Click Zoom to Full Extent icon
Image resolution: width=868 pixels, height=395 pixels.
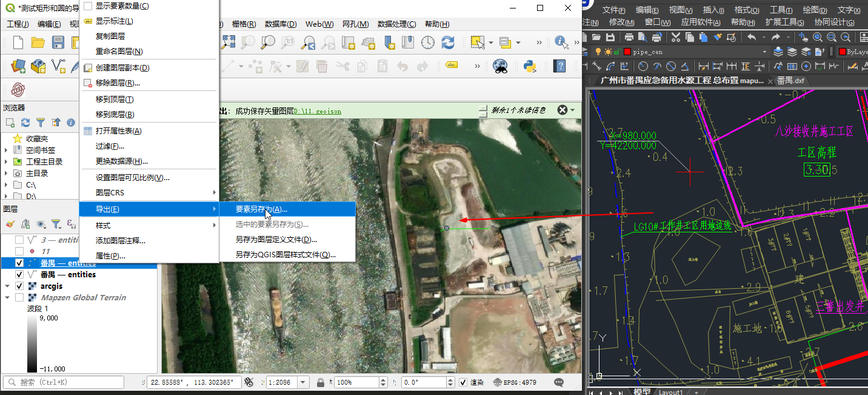click(228, 42)
